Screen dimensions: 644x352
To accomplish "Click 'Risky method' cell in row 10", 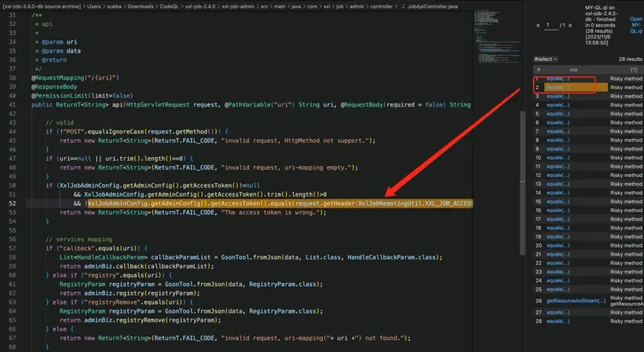I will click(626, 158).
